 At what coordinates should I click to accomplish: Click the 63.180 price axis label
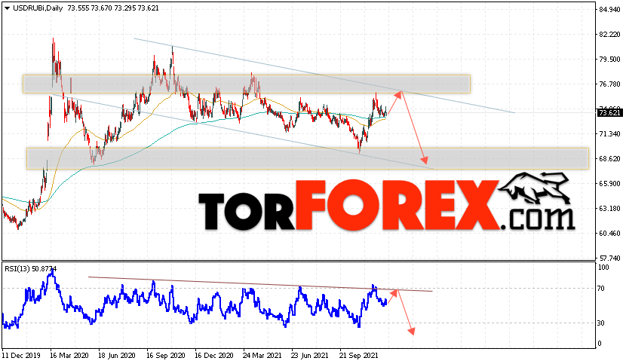click(609, 208)
